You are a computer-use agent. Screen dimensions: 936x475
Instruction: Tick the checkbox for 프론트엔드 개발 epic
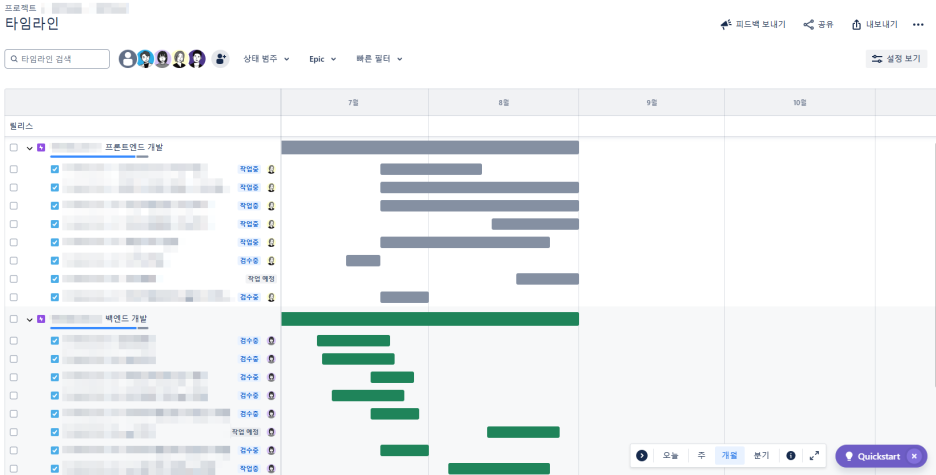pyautogui.click(x=14, y=148)
